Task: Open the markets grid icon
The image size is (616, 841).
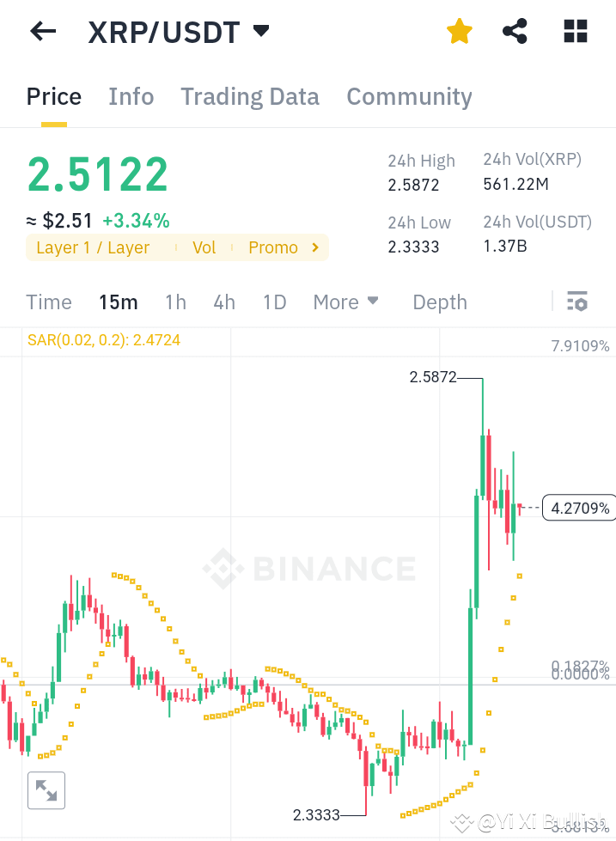Action: click(574, 31)
